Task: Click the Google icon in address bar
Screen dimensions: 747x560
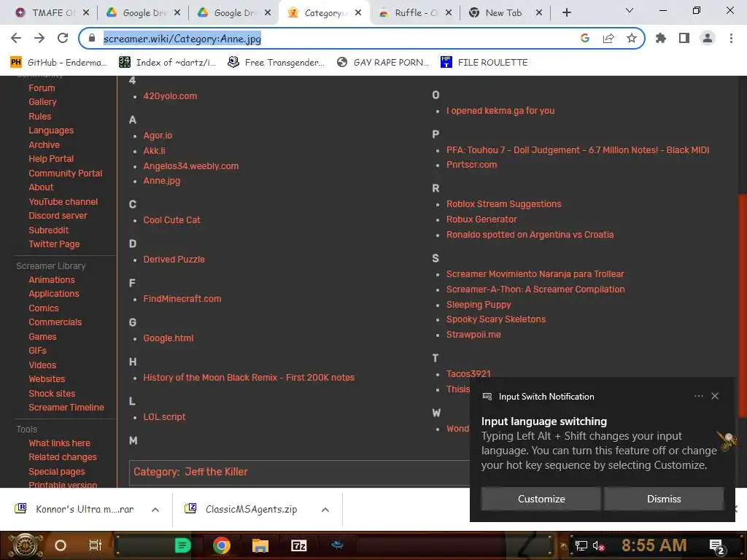Action: pos(585,38)
